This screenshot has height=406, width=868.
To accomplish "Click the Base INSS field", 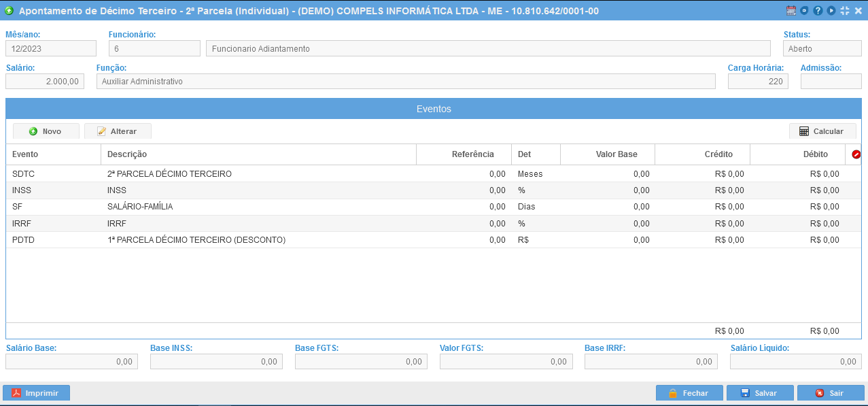I will [216, 361].
